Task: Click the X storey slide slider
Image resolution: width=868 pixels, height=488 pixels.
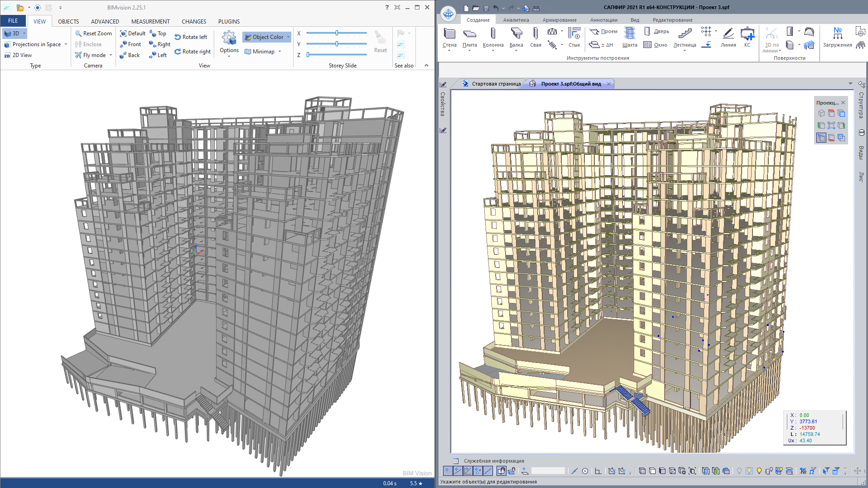Action: 337,33
